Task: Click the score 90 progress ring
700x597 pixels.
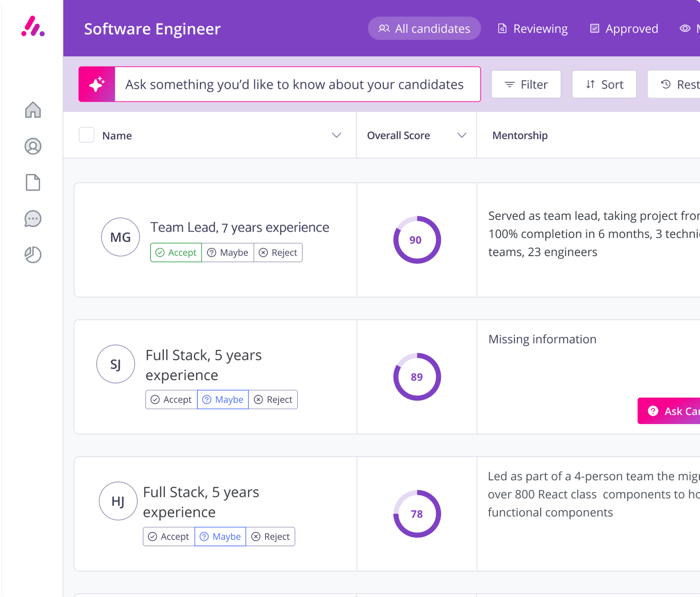Action: [x=417, y=240]
